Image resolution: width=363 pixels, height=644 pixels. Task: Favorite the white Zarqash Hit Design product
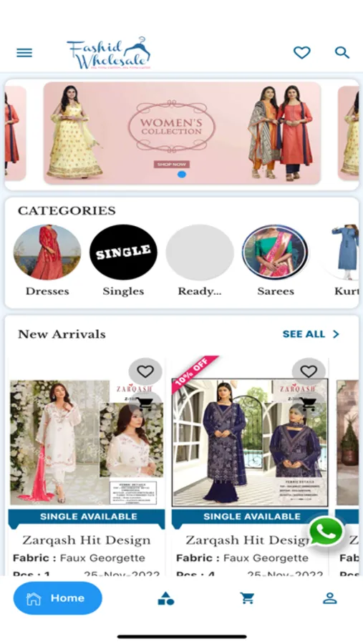[x=145, y=371]
